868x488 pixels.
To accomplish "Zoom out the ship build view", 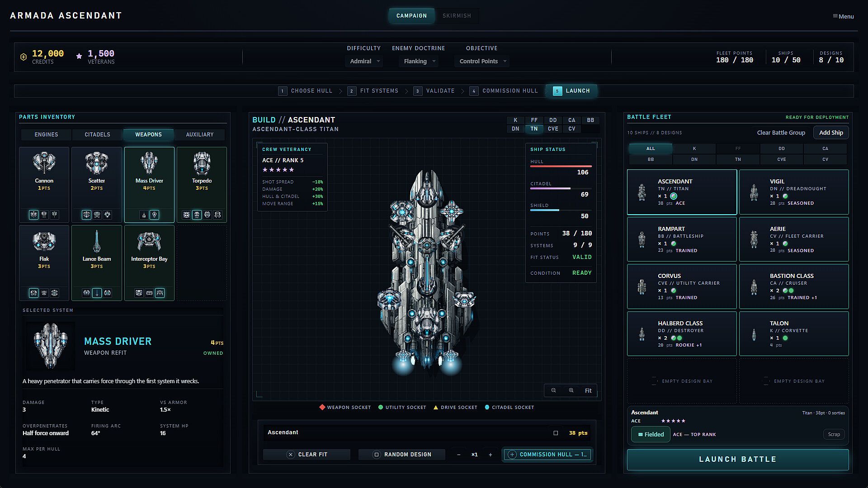I will [x=553, y=390].
